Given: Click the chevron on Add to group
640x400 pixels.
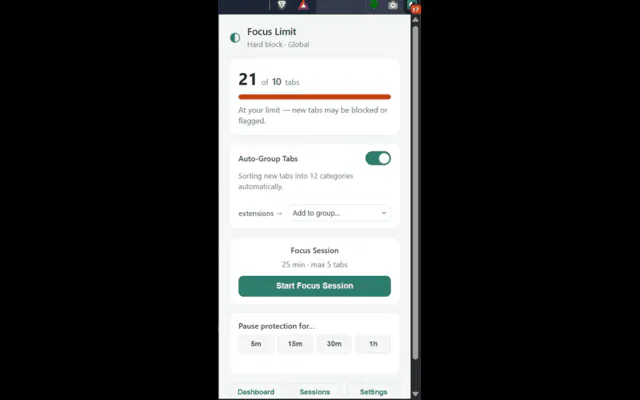Looking at the screenshot, I should coord(384,213).
